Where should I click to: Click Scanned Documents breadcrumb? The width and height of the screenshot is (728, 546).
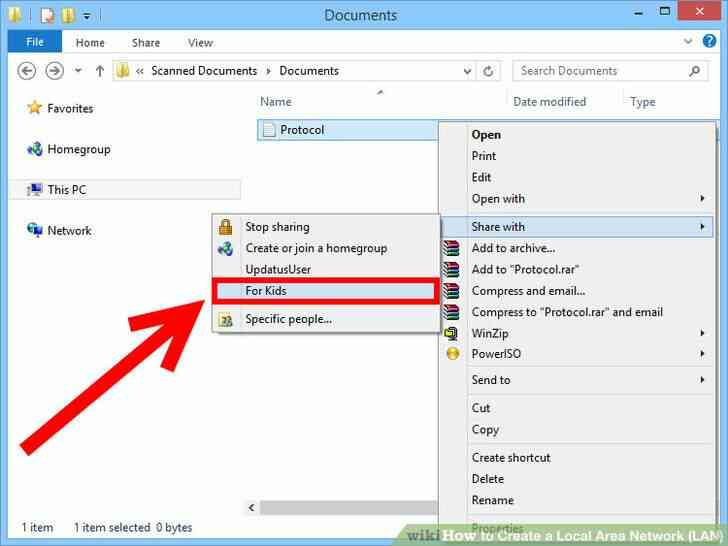pyautogui.click(x=204, y=71)
